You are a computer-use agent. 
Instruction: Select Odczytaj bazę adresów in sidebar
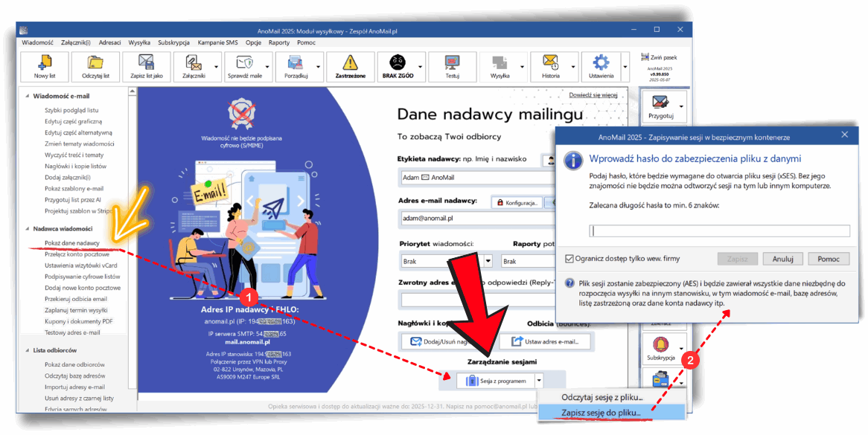[74, 376]
